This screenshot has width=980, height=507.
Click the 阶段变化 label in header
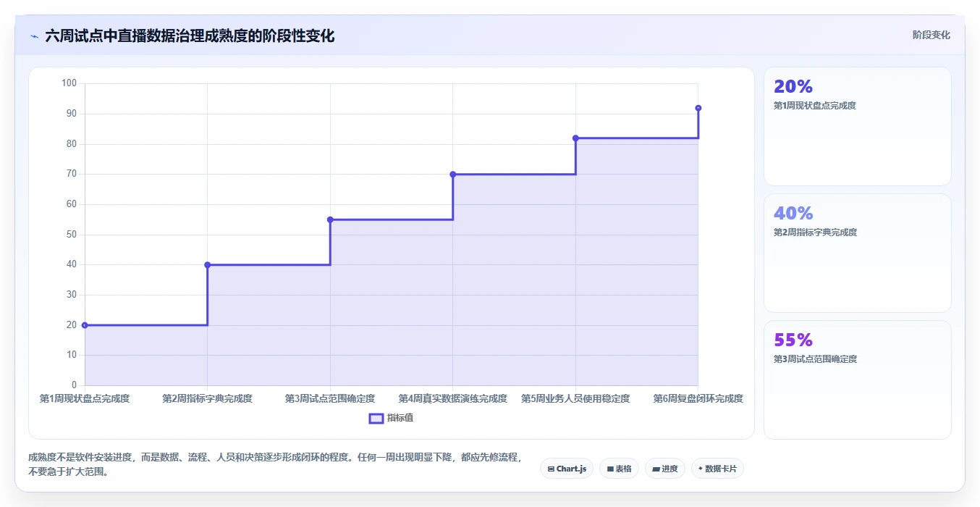[931, 35]
